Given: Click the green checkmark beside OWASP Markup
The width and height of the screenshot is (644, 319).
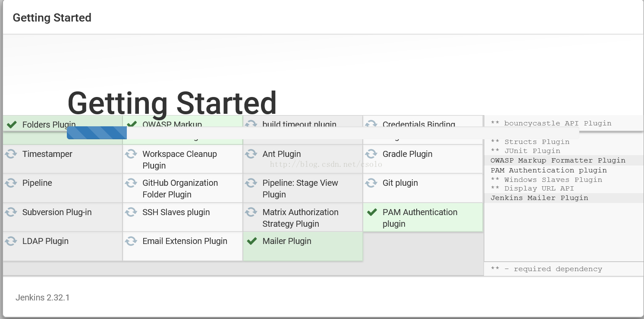Looking at the screenshot, I should point(132,124).
